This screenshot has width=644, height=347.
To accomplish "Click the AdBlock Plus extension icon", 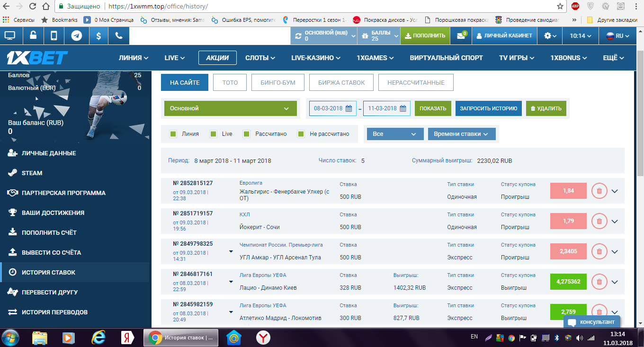I will (x=575, y=6).
